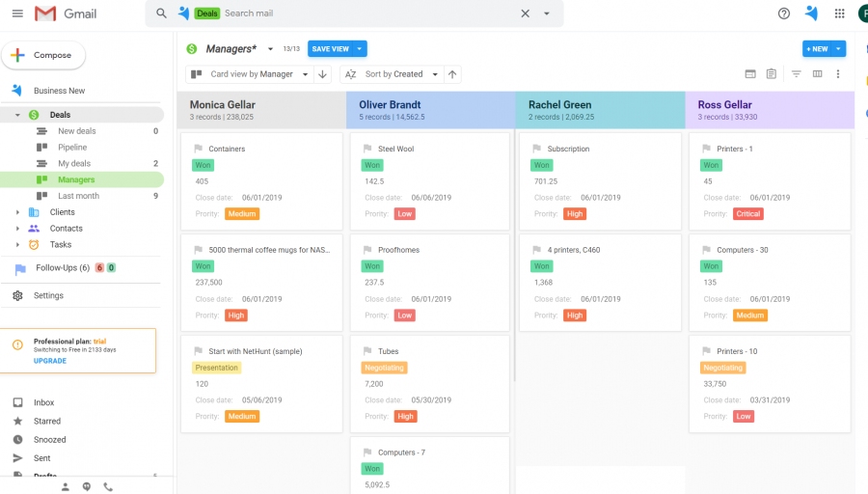Viewport: 868px width, 494px height.
Task: Toggle flag on Tubes card
Action: coord(367,351)
